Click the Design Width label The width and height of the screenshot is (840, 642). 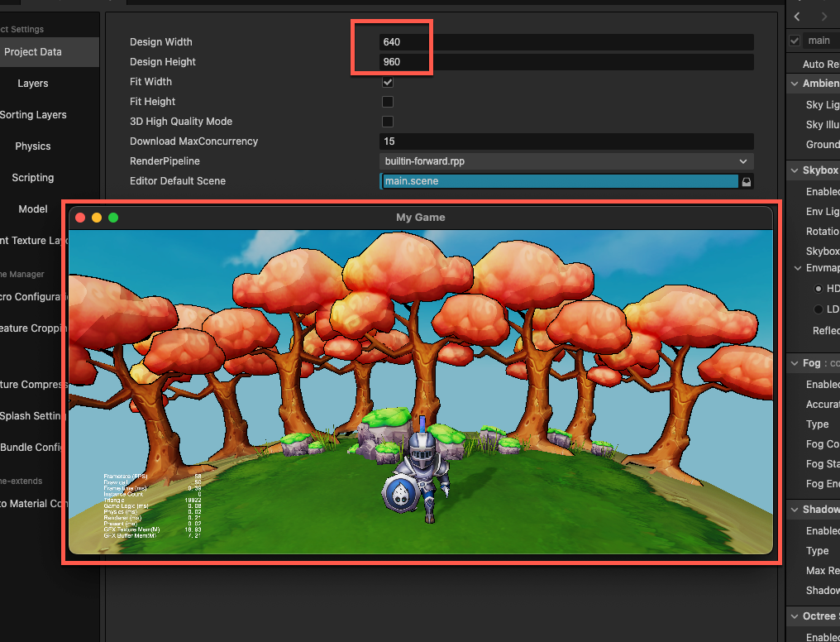pyautogui.click(x=160, y=42)
